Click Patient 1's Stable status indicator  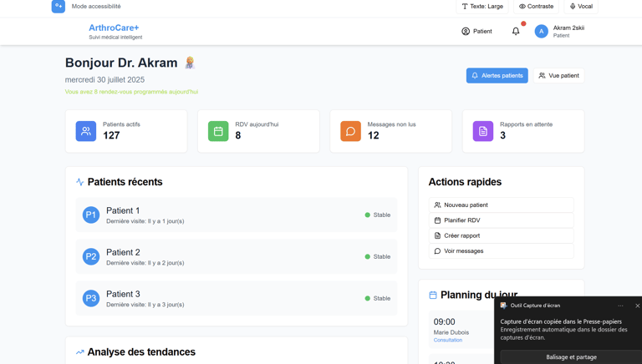[378, 215]
